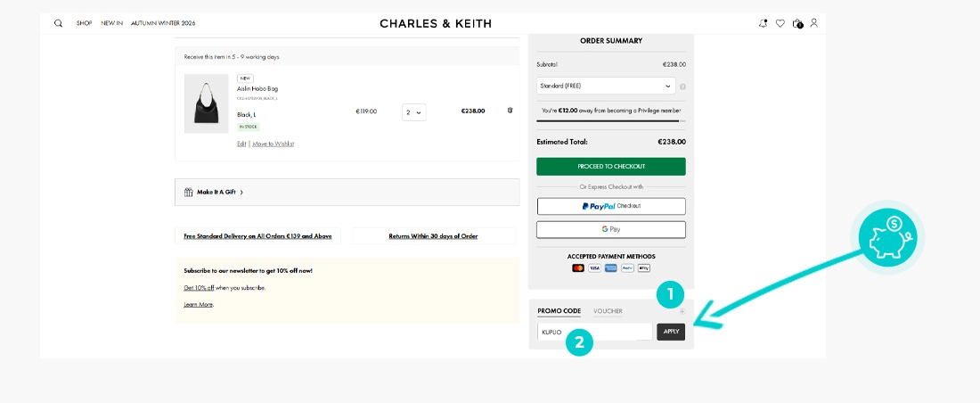Open the shopping bag icon

[x=796, y=24]
